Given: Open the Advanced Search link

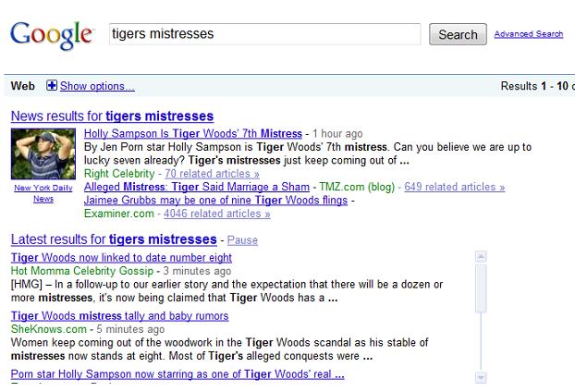Looking at the screenshot, I should pos(528,34).
